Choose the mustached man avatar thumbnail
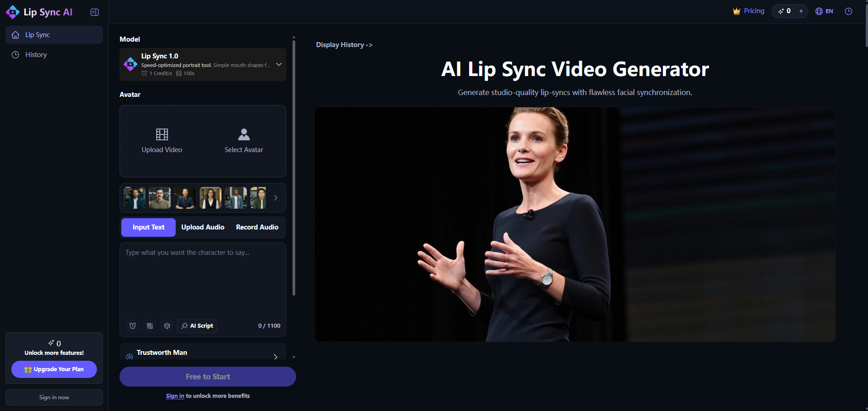Image resolution: width=868 pixels, height=411 pixels. pyautogui.click(x=160, y=198)
